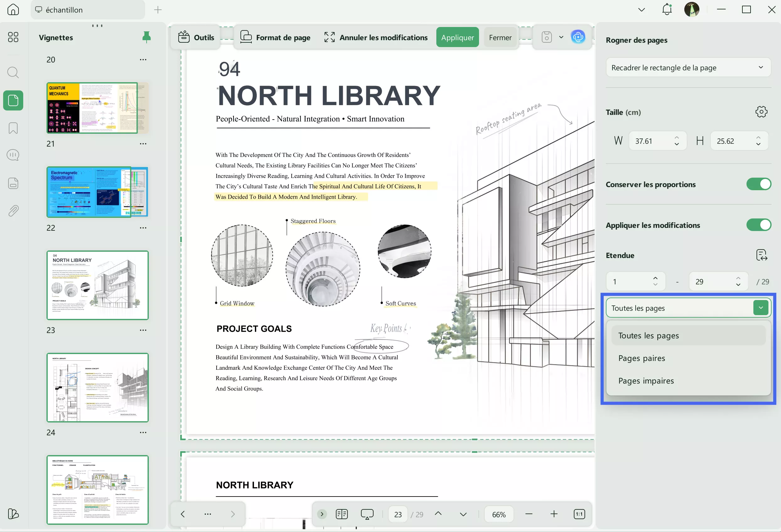Open the AI assistant icon in toolbar
Screen dimensions: 781x532
coord(578,37)
